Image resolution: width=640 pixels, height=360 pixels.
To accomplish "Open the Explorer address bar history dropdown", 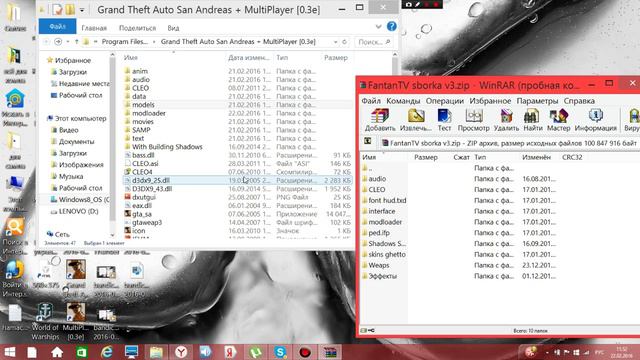I will coord(336,42).
